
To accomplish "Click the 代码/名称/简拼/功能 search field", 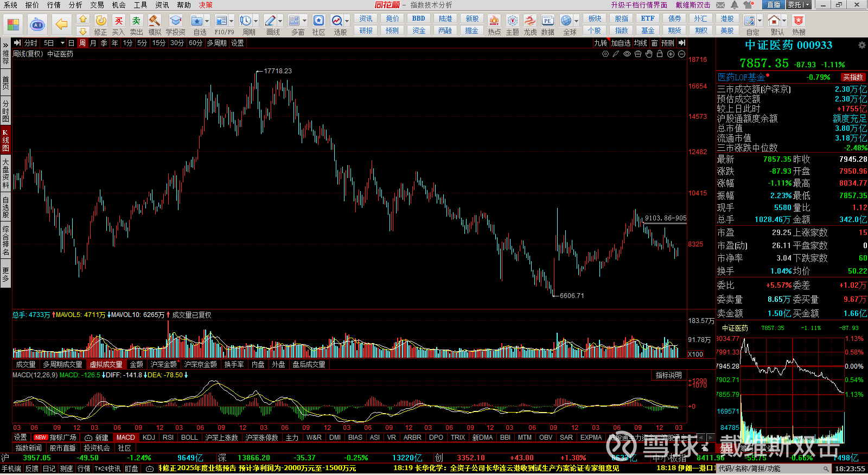I will click(774, 468).
